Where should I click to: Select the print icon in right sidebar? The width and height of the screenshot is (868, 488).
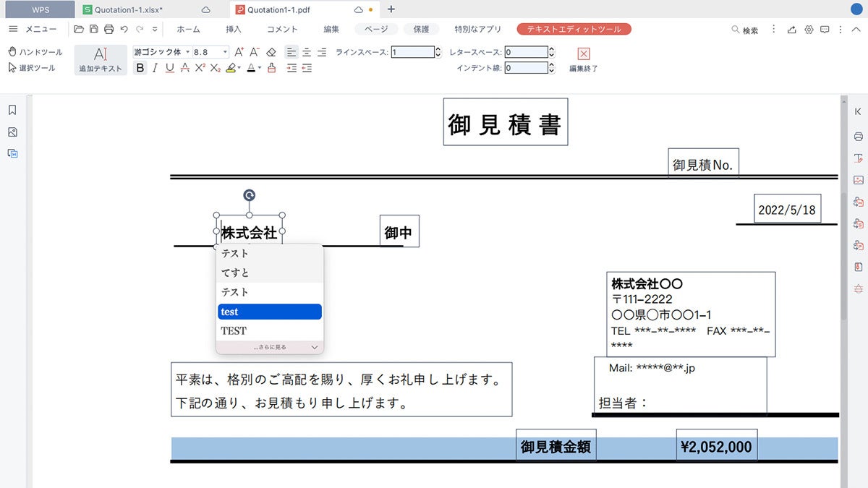click(857, 136)
